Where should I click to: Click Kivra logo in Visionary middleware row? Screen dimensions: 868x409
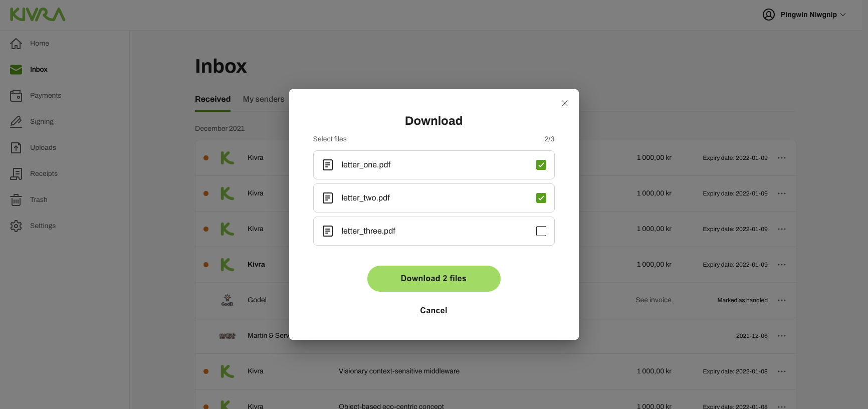(x=228, y=371)
